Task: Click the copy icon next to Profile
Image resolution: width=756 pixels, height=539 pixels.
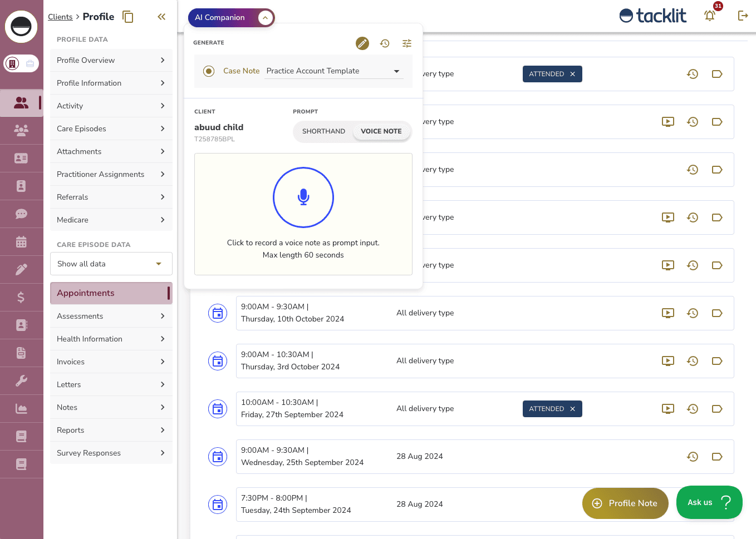Action: tap(128, 17)
